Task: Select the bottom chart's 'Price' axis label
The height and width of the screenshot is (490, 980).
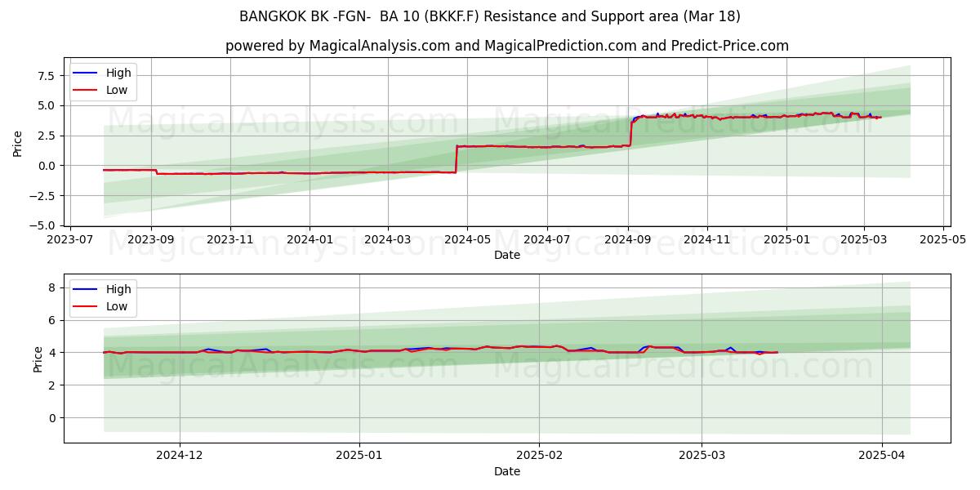Action: point(38,359)
